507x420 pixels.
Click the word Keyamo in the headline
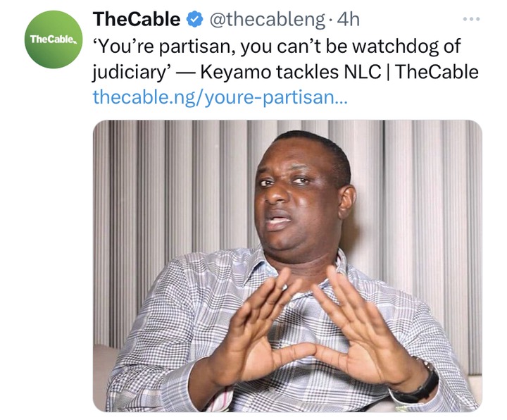235,72
